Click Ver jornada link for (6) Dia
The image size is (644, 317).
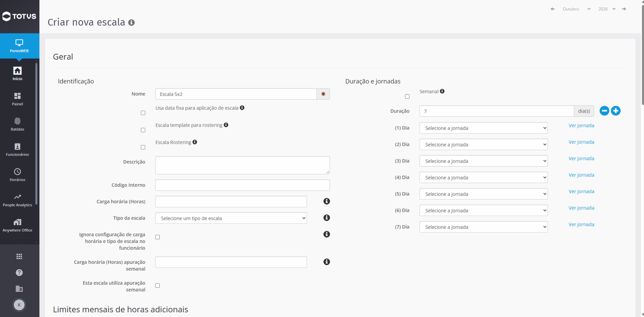581,208
